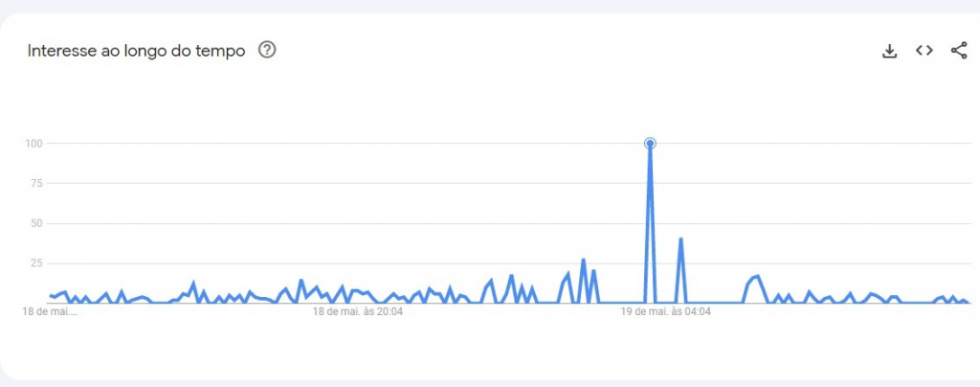Click the 50 value on the y-axis
The width and height of the screenshot is (980, 387).
point(35,223)
